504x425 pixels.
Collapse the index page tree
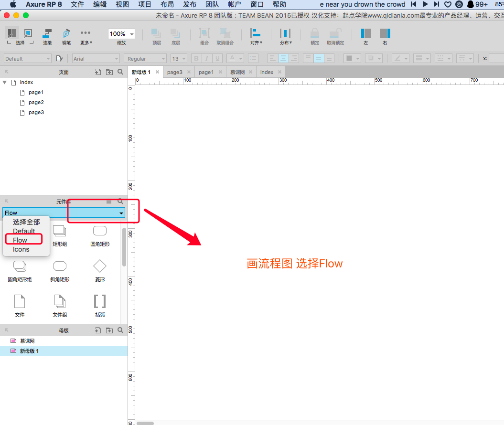pos(4,82)
